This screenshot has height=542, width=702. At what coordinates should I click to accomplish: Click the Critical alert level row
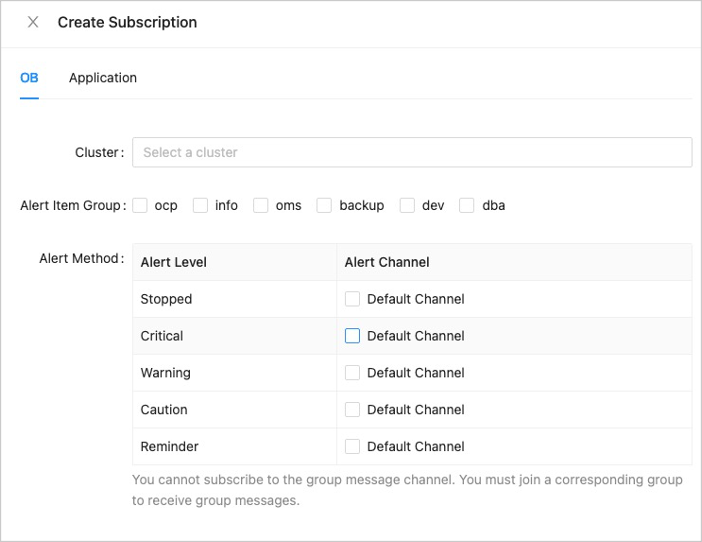coord(162,336)
